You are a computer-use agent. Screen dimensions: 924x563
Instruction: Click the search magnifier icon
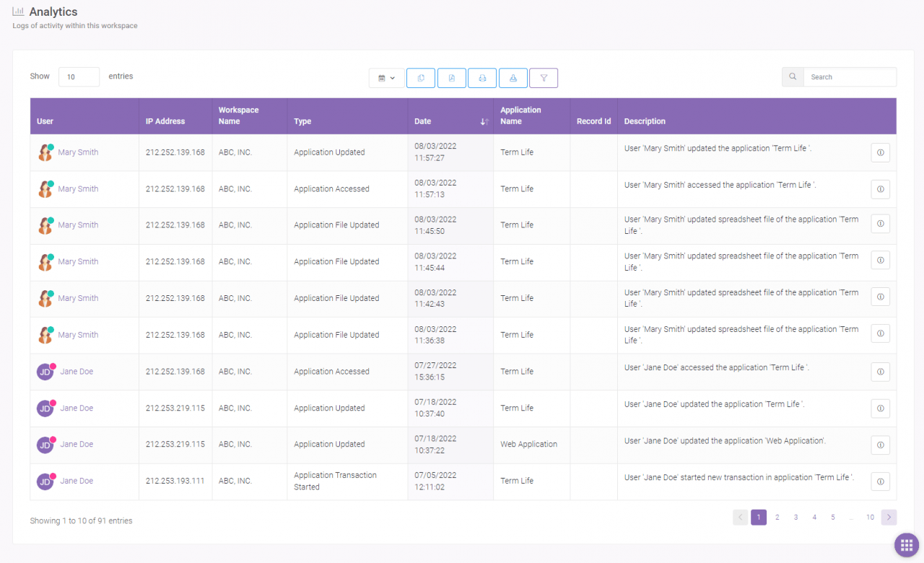[x=793, y=77]
